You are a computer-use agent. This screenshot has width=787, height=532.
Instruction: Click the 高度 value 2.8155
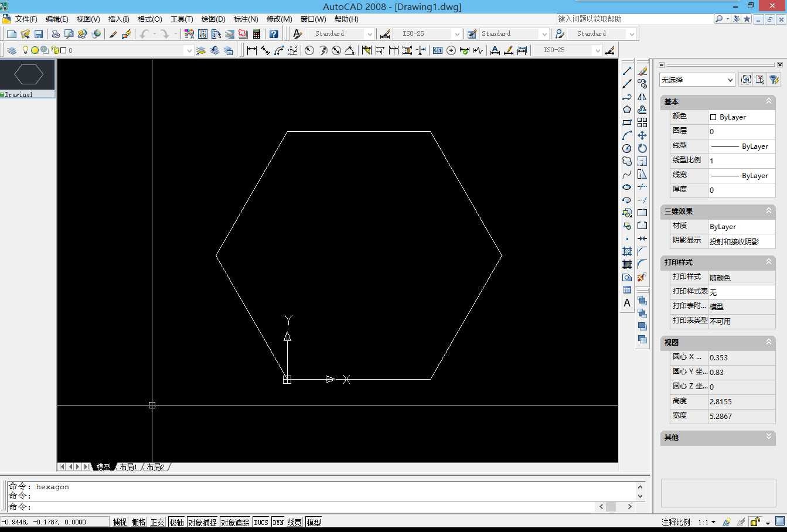[x=742, y=401]
